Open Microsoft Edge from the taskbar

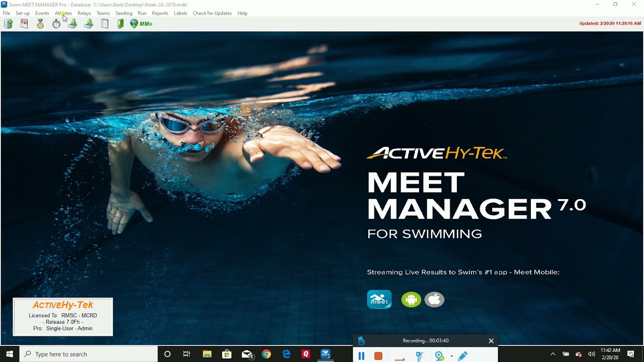pyautogui.click(x=286, y=354)
